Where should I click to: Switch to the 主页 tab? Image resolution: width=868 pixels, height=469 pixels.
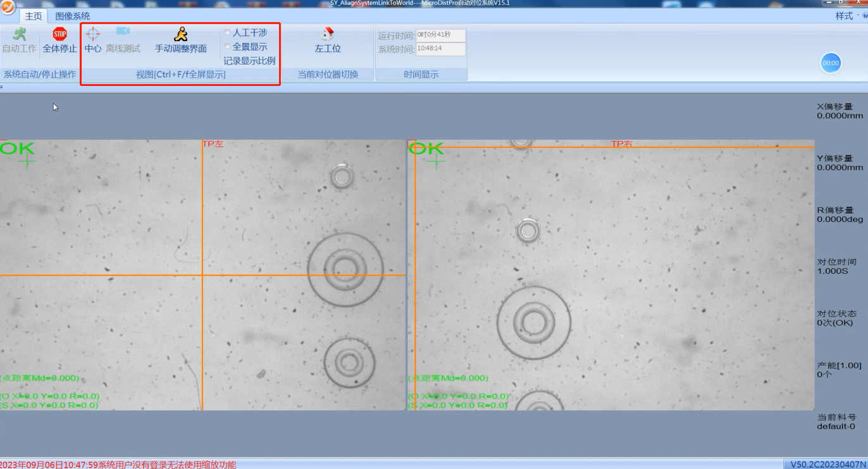[x=34, y=16]
